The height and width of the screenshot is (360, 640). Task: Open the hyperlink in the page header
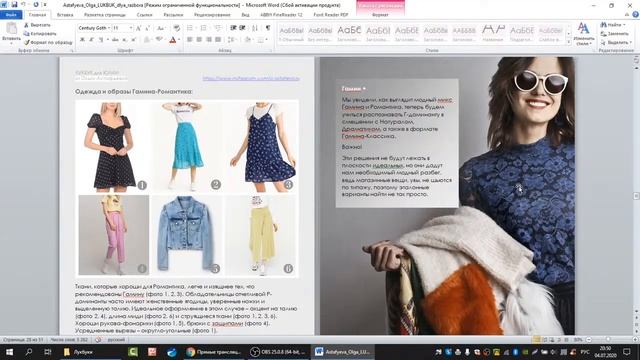[x=251, y=78]
